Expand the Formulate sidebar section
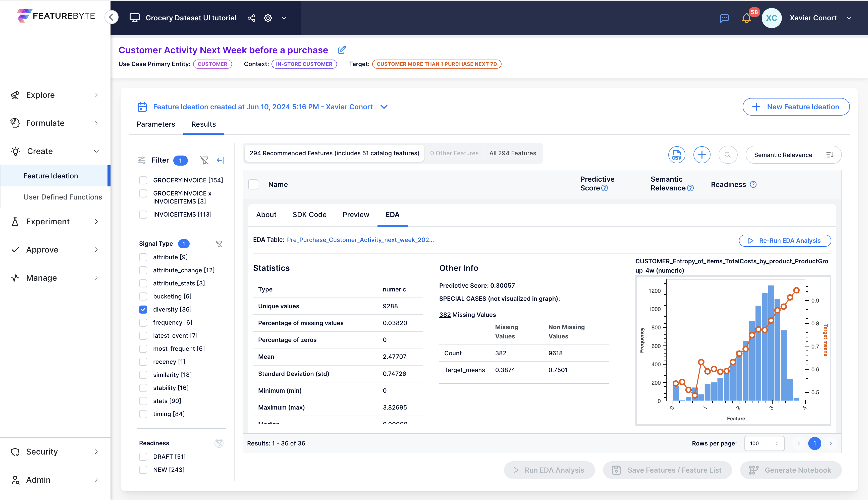Screen dimensions: 868x500 click(x=55, y=123)
